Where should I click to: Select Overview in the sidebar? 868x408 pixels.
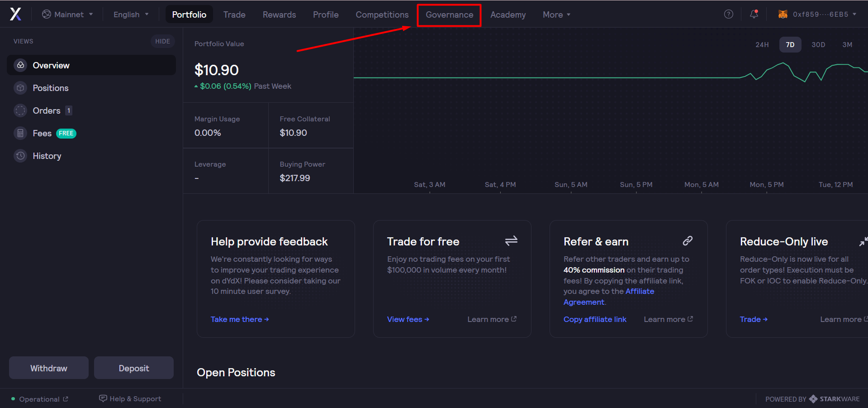(x=91, y=65)
